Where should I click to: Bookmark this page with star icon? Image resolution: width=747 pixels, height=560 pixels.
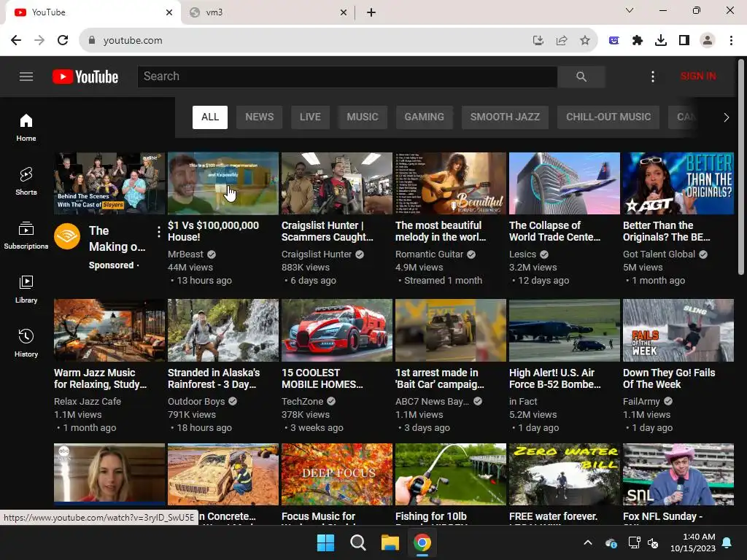(x=585, y=41)
